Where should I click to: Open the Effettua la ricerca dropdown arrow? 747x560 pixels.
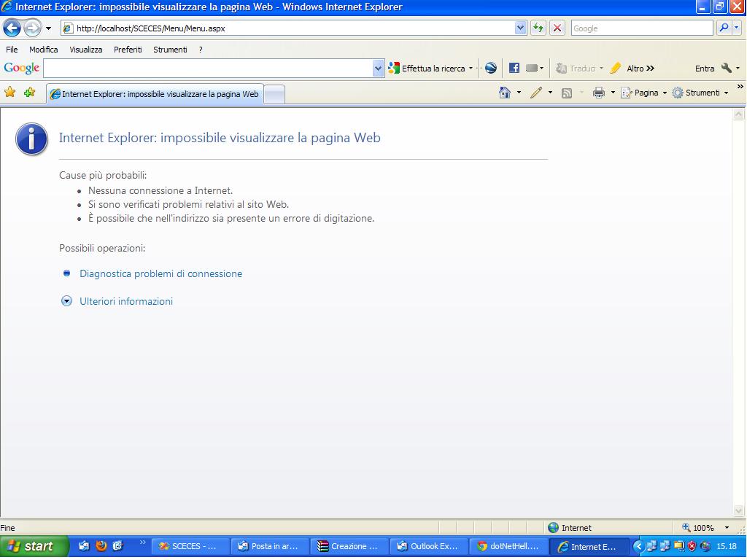pos(471,68)
